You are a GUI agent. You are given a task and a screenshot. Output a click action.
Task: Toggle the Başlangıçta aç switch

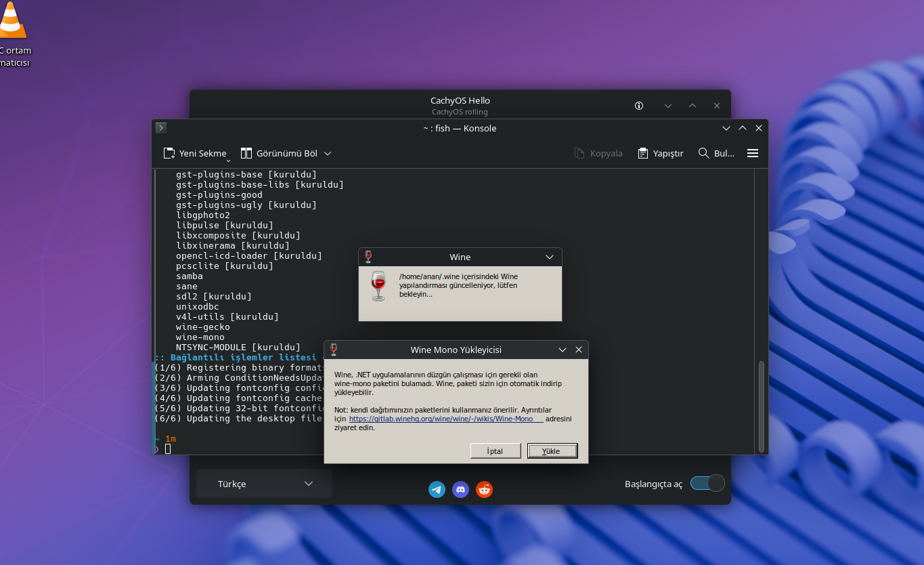(707, 483)
